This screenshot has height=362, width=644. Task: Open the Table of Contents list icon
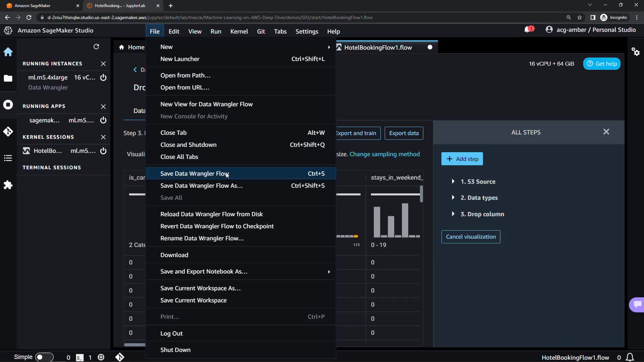click(8, 158)
